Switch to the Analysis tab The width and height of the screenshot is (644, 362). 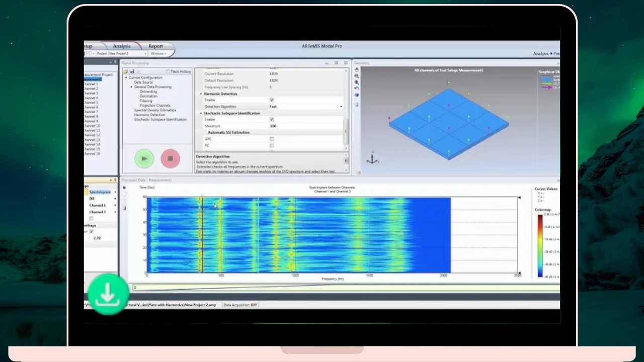click(x=122, y=46)
